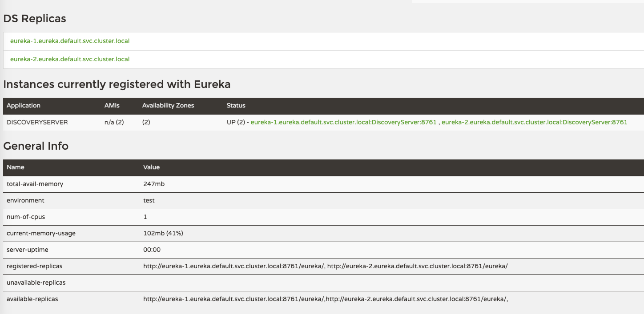Select the Availability Zones column header

[168, 106]
